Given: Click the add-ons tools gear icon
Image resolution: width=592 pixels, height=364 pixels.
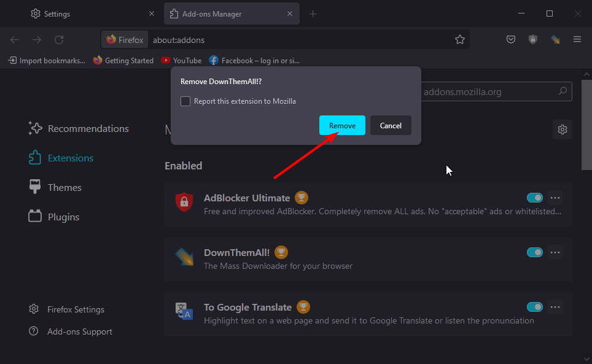Looking at the screenshot, I should 562,130.
